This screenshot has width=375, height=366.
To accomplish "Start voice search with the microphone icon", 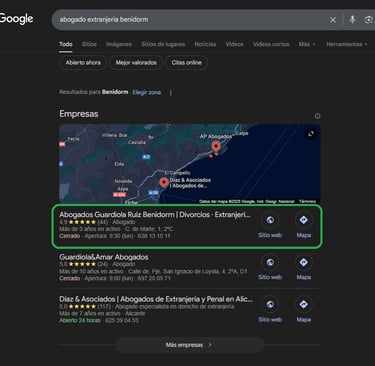I will [352, 19].
